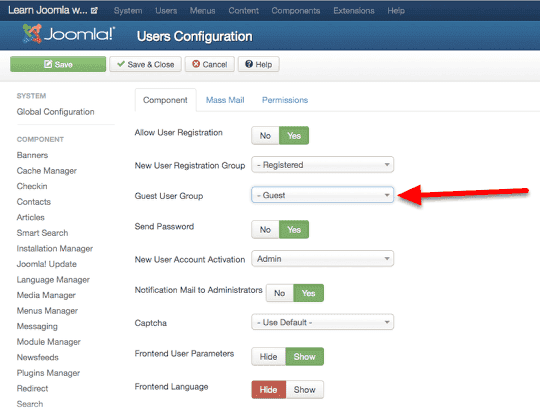This screenshot has height=409, width=540.
Task: Open the Users menu
Action: [x=166, y=11]
